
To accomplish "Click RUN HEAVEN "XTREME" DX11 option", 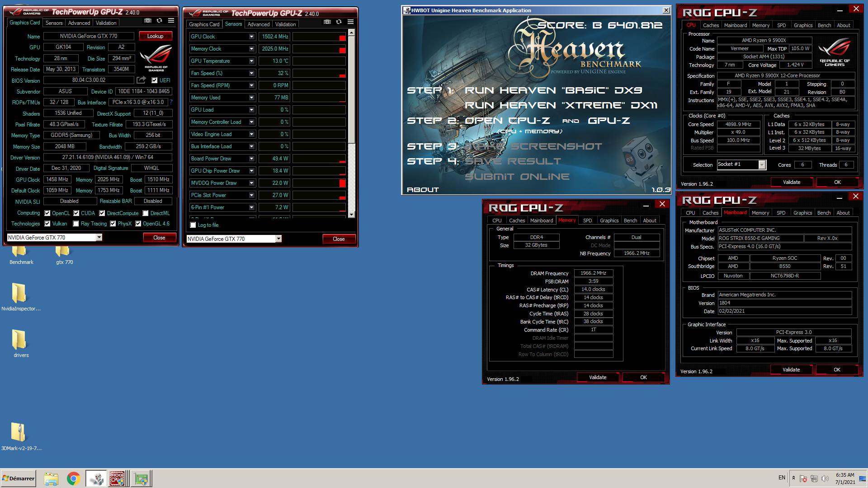I will pos(561,105).
